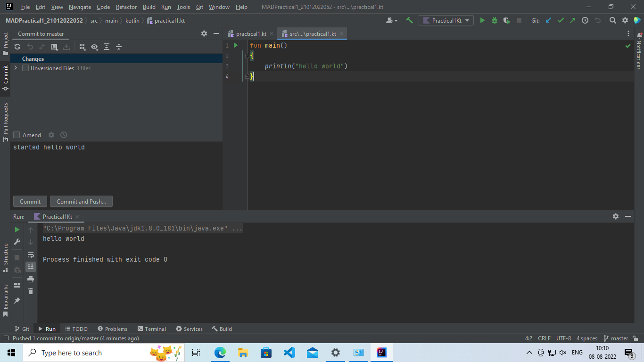Open the CRLF line separator selector

[544, 338]
